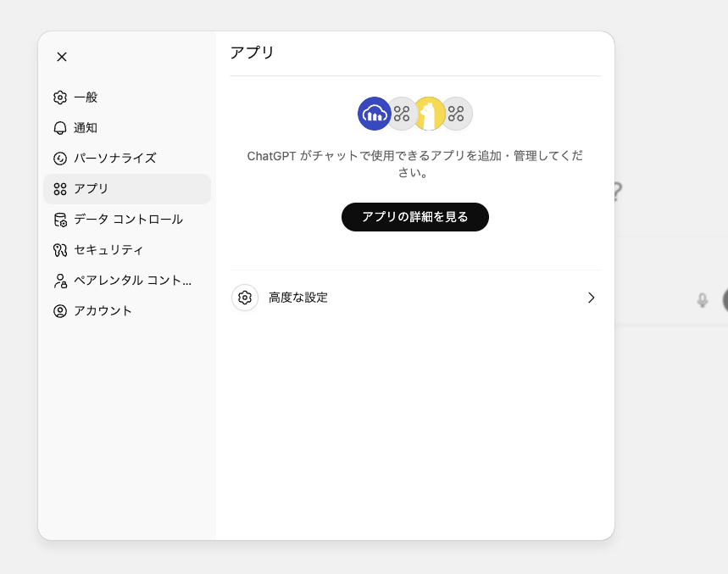
Task: Expand 高度な設定 using the chevron arrow
Action: point(591,298)
